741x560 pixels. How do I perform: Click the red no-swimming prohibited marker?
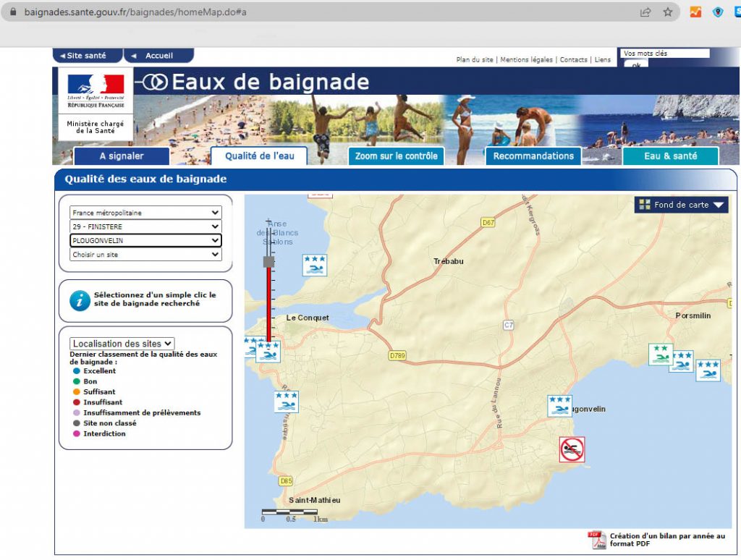tap(572, 449)
